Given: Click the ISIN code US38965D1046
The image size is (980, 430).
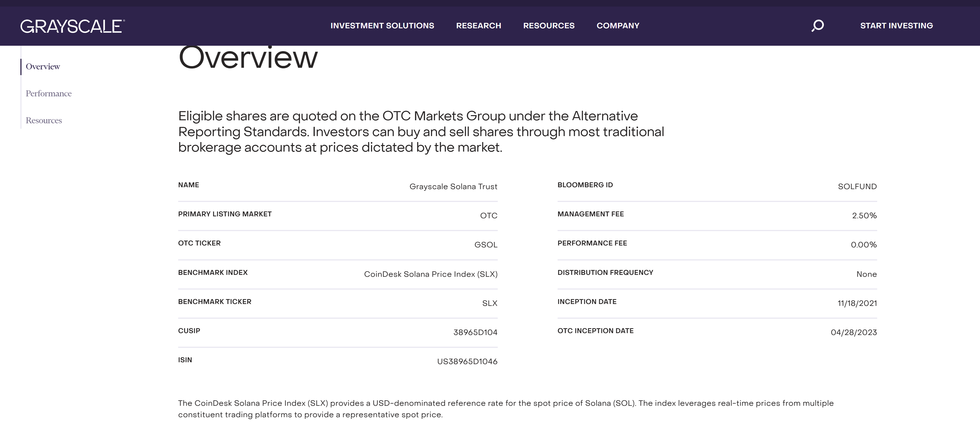Looking at the screenshot, I should pyautogui.click(x=467, y=361).
